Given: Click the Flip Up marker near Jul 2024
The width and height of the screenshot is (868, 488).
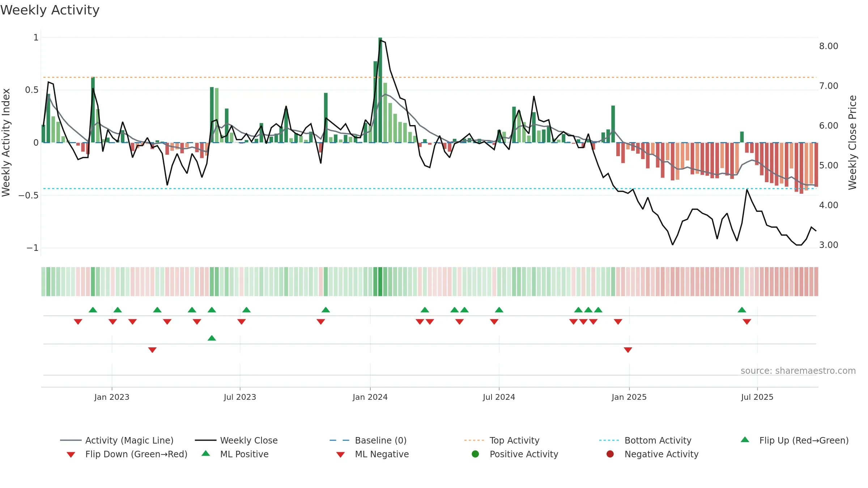Looking at the screenshot, I should (499, 310).
